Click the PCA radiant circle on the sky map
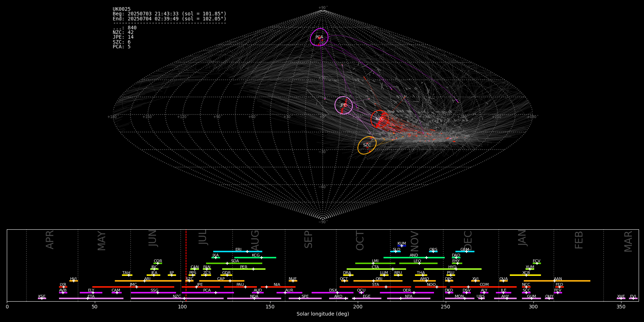This screenshot has width=644, height=322. pos(319,37)
